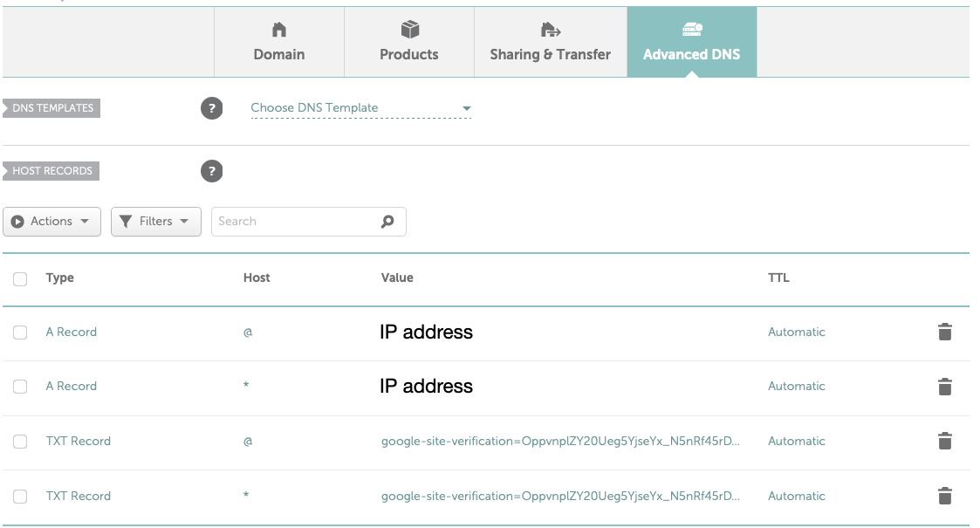
Task: Open the Actions dropdown menu
Action: pyautogui.click(x=52, y=222)
